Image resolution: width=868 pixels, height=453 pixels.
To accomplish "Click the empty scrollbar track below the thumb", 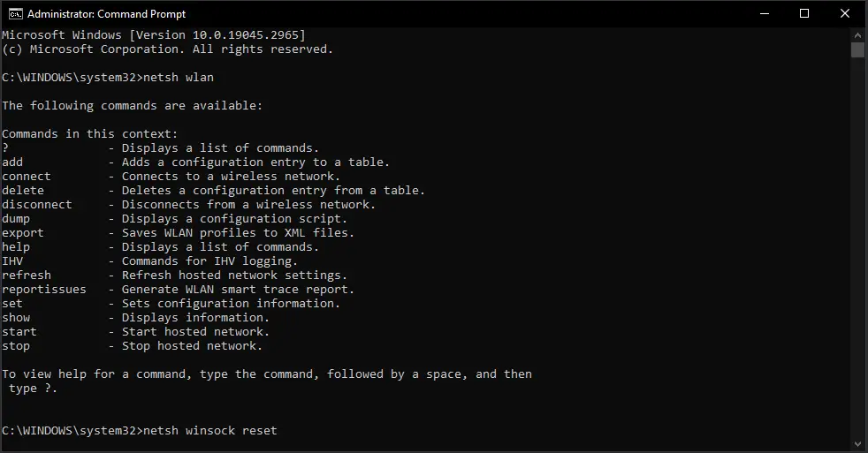I will point(858,247).
